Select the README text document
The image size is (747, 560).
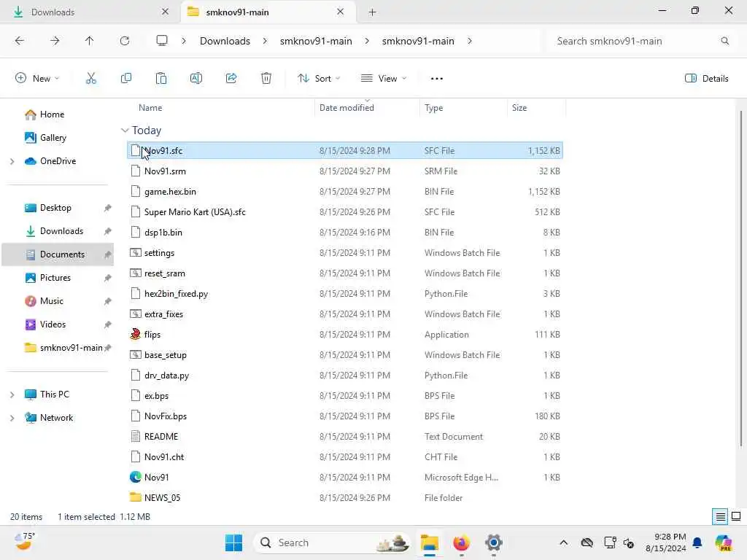[x=345, y=437]
